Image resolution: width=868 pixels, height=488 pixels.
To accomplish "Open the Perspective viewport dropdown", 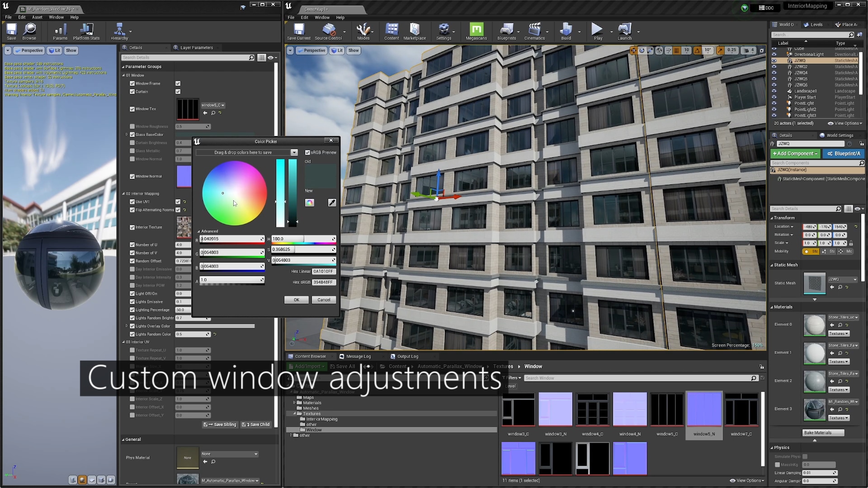I will coord(311,50).
